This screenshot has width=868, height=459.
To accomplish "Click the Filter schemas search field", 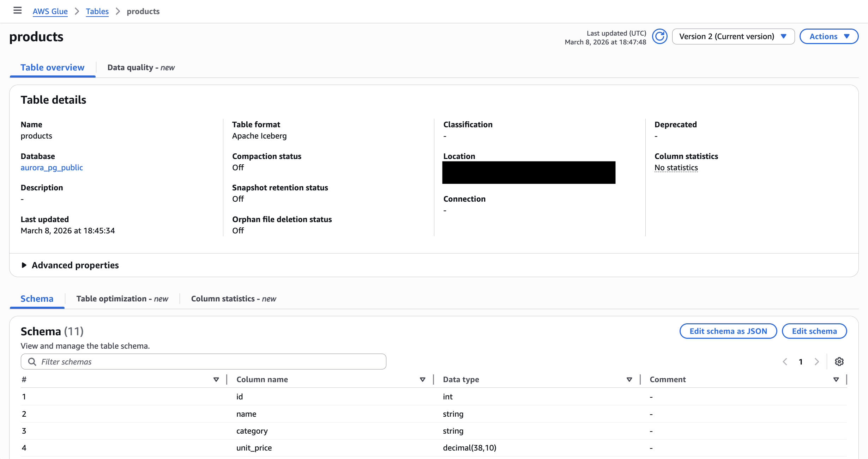I will tap(203, 362).
